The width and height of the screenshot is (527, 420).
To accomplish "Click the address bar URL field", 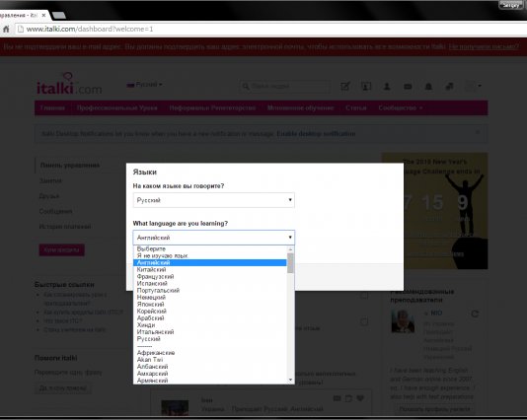I will point(268,30).
